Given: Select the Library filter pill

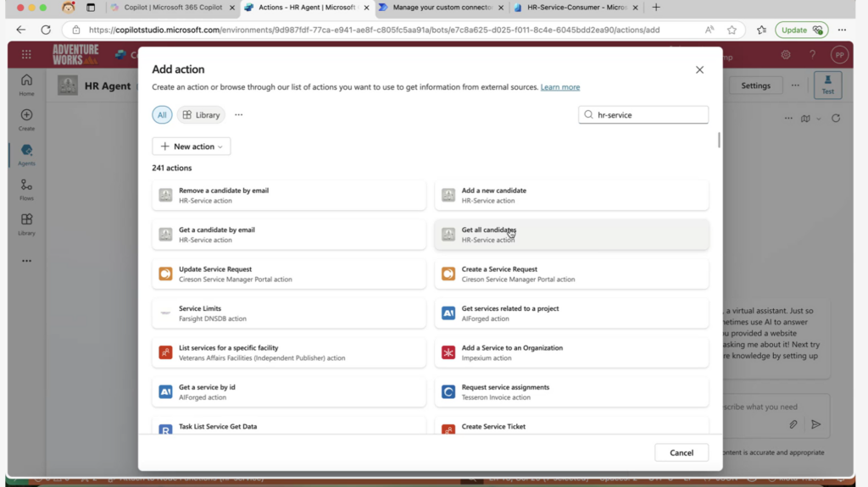Looking at the screenshot, I should tap(201, 114).
